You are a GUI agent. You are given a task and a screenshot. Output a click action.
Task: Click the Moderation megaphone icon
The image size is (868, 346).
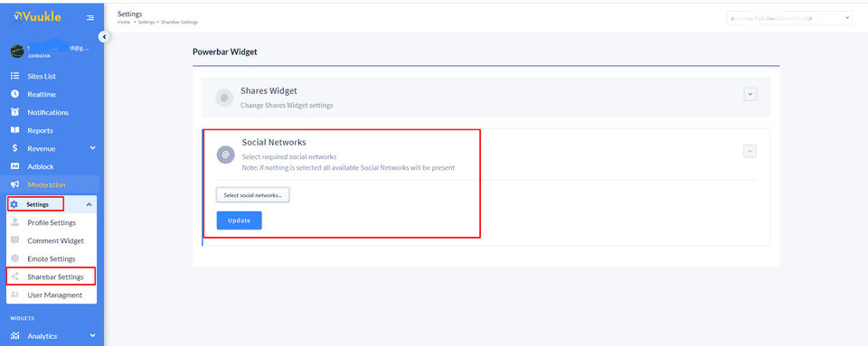click(15, 184)
